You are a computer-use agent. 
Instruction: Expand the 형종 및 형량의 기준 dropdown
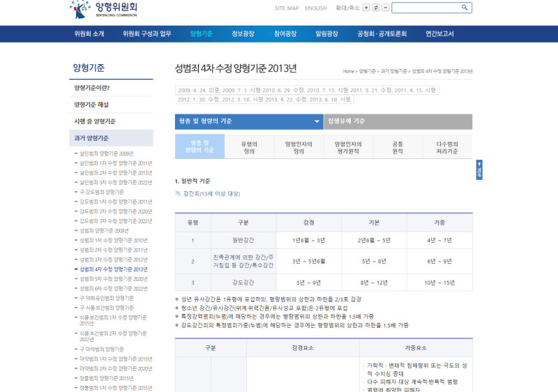tap(249, 121)
